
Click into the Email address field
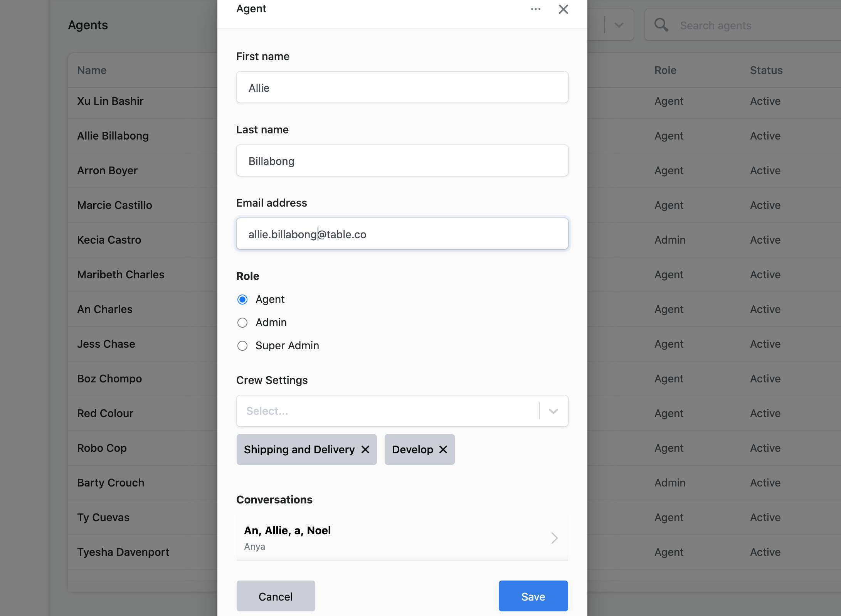point(402,234)
